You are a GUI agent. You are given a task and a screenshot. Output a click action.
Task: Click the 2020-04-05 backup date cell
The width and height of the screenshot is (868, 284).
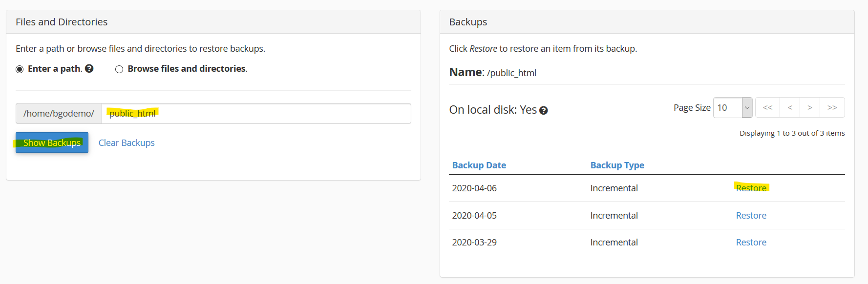474,215
